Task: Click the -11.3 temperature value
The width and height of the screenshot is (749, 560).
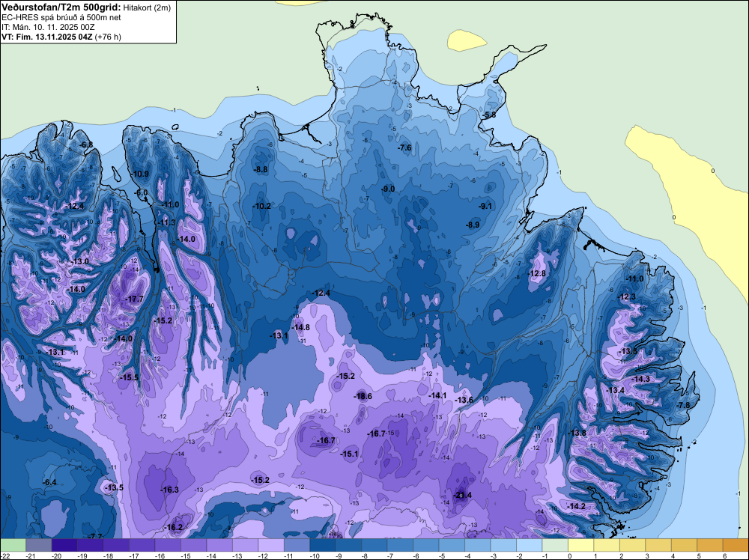Action: pos(166,222)
